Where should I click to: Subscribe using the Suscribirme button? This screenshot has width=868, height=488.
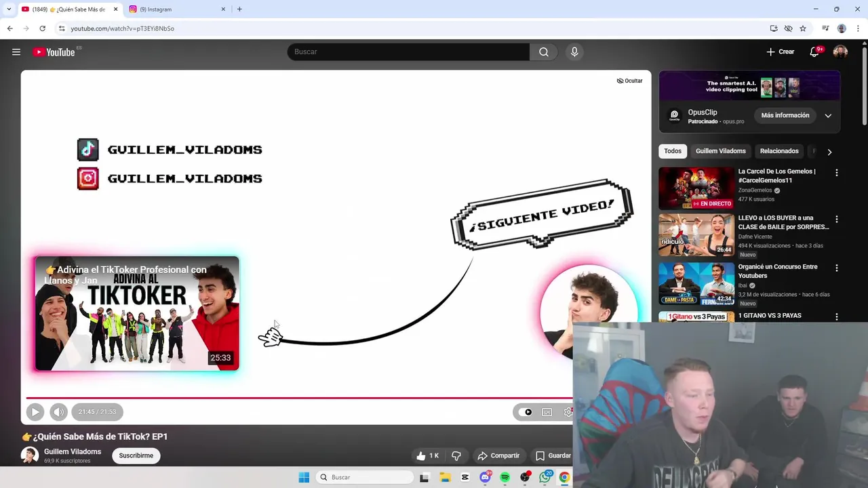(x=136, y=455)
